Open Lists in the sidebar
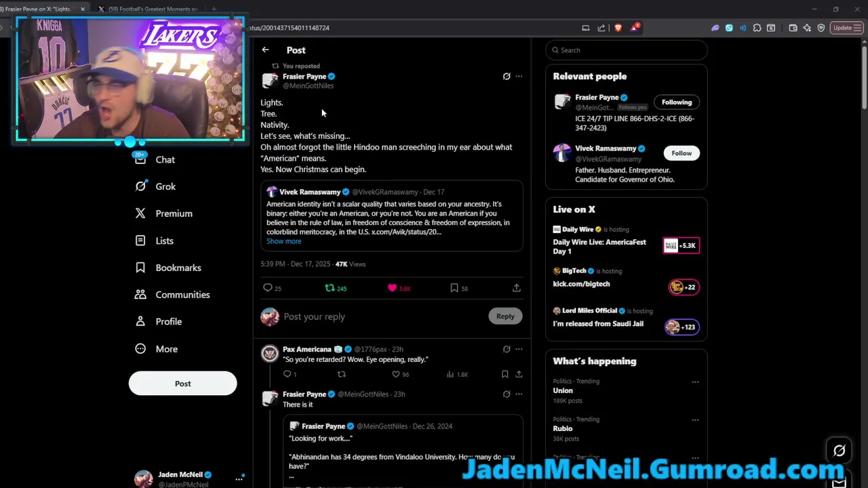868x488 pixels. click(154, 241)
